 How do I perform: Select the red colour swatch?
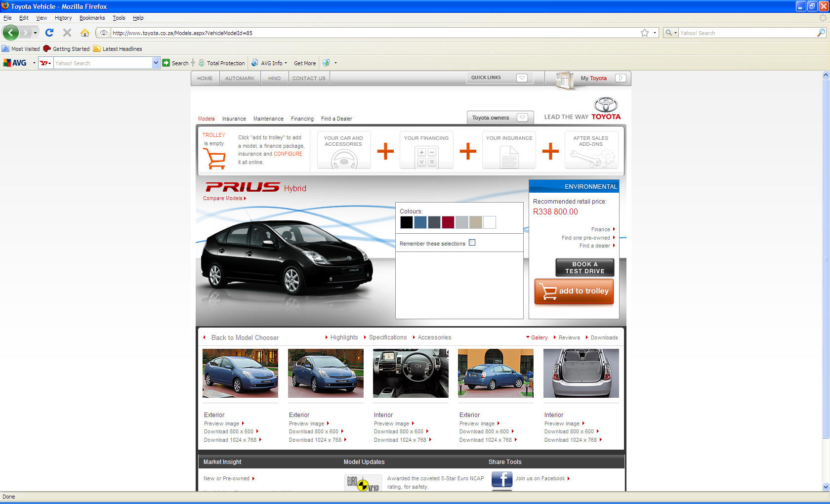tap(448, 222)
